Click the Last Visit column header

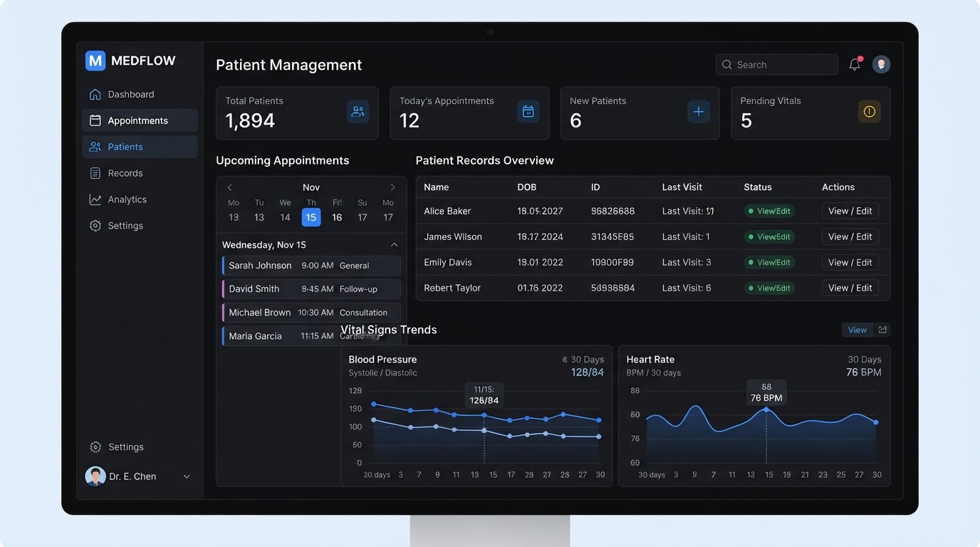coord(682,187)
